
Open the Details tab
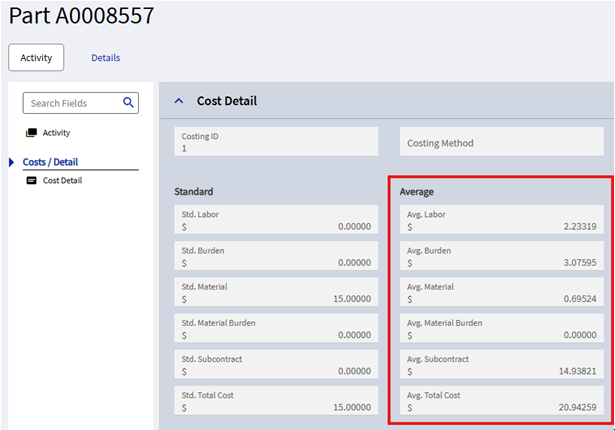(106, 58)
